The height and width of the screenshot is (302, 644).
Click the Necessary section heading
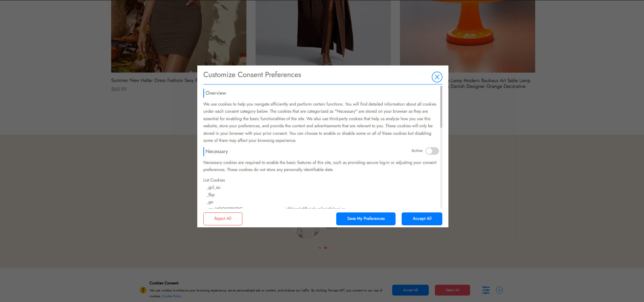pos(217,151)
